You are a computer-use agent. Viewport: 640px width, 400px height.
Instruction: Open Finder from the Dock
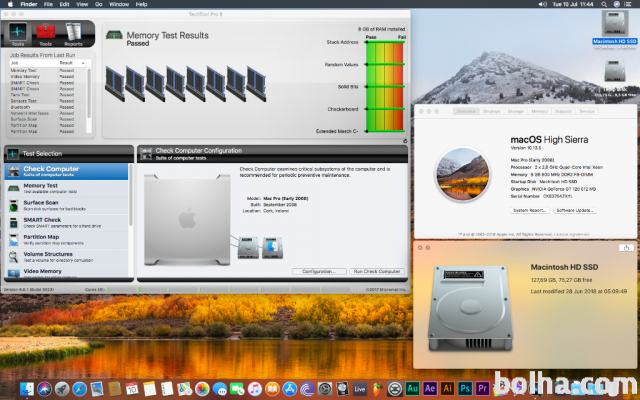(27, 389)
